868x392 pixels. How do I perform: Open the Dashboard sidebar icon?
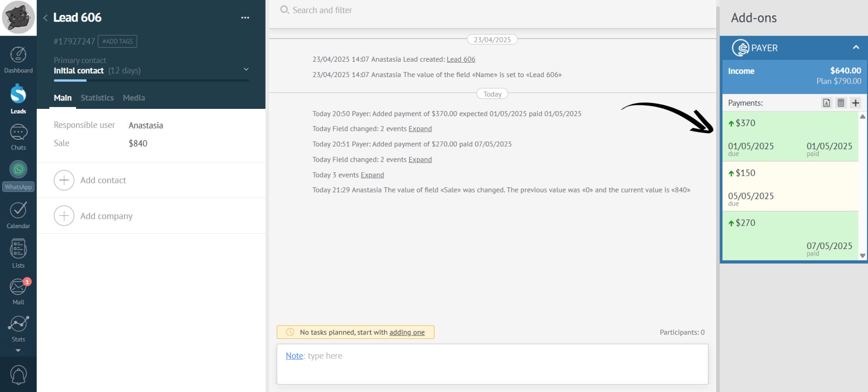click(18, 60)
